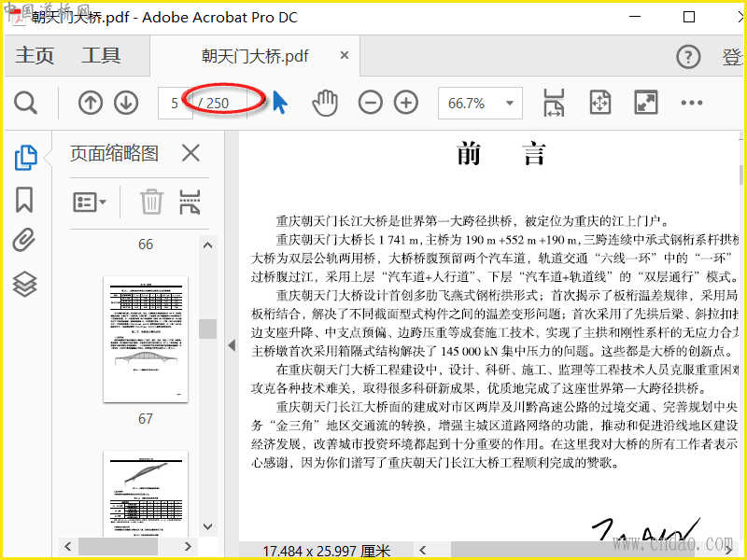This screenshot has height=560, width=747.
Task: Click thumbnail panel scroll left arrow
Action: pyautogui.click(x=67, y=546)
